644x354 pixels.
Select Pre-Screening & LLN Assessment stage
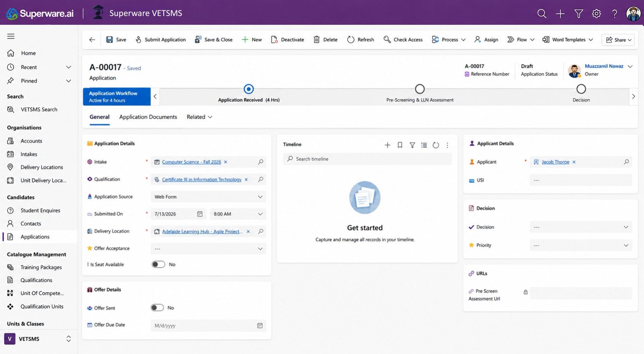click(420, 89)
